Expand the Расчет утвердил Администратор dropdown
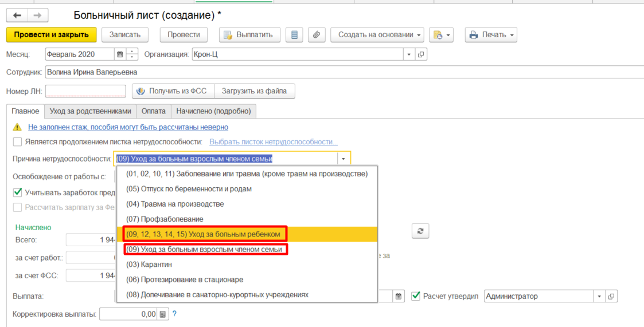The image size is (644, 327). click(x=600, y=296)
